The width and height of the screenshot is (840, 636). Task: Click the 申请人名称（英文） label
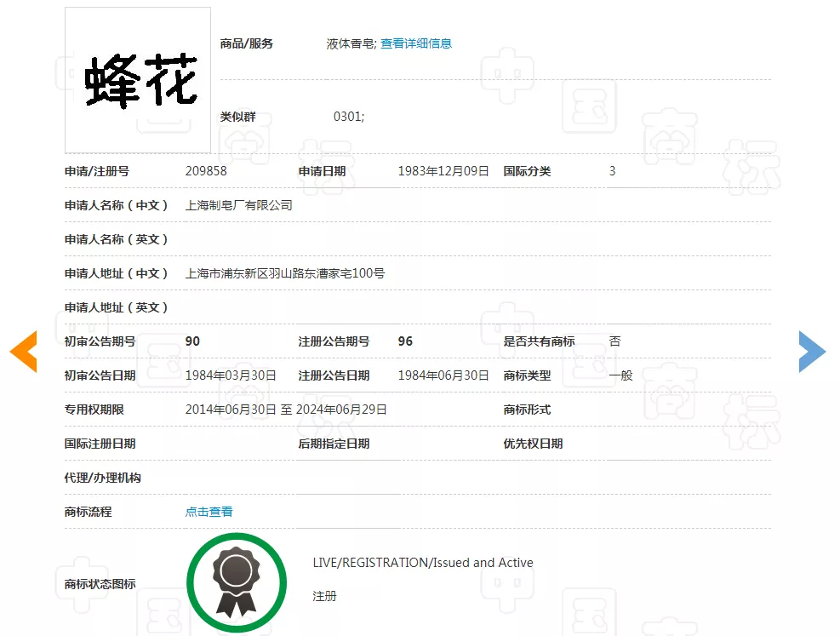pos(117,239)
